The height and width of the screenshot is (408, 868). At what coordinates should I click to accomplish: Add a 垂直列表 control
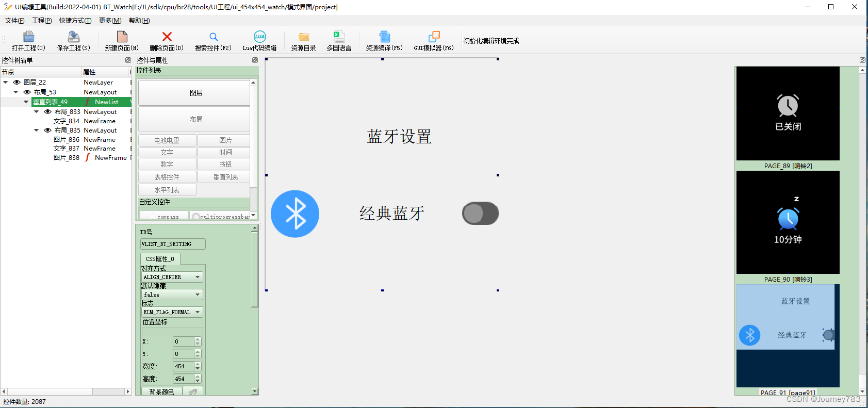point(224,177)
